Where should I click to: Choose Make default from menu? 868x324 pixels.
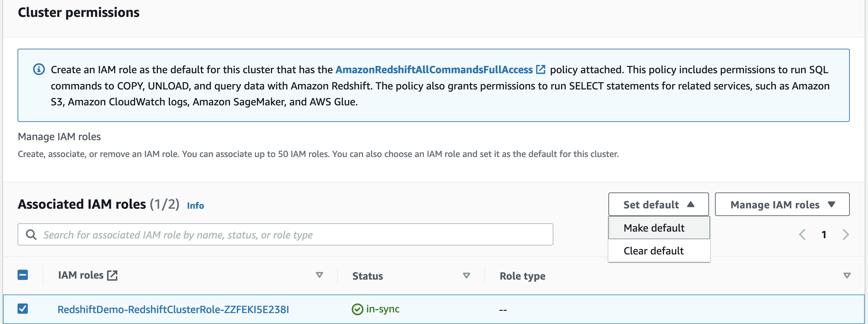tap(654, 228)
